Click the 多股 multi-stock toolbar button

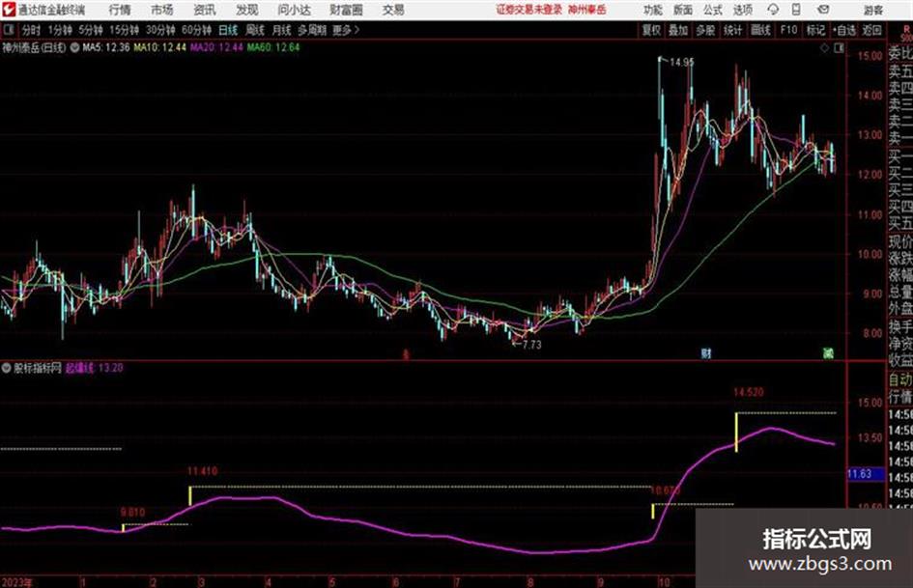point(705,30)
